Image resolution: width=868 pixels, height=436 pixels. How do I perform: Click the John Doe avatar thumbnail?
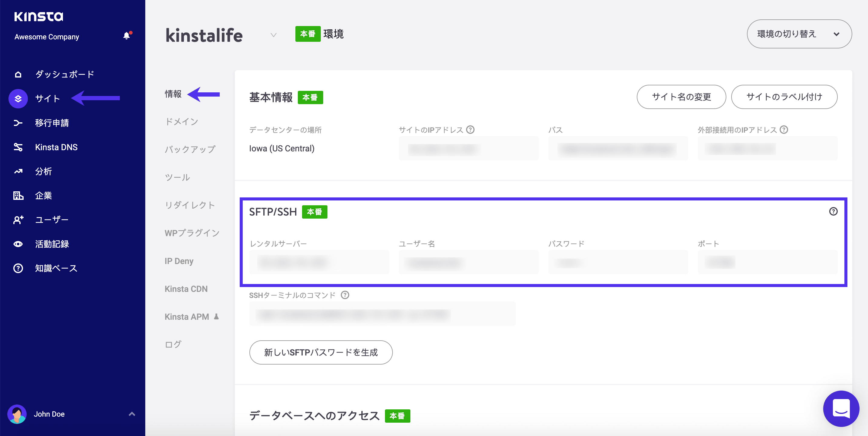17,414
